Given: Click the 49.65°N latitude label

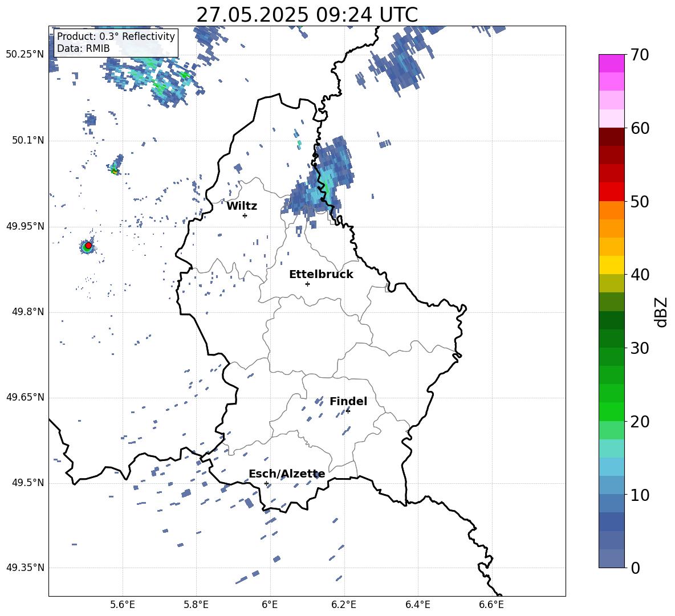Looking at the screenshot, I should (25, 397).
